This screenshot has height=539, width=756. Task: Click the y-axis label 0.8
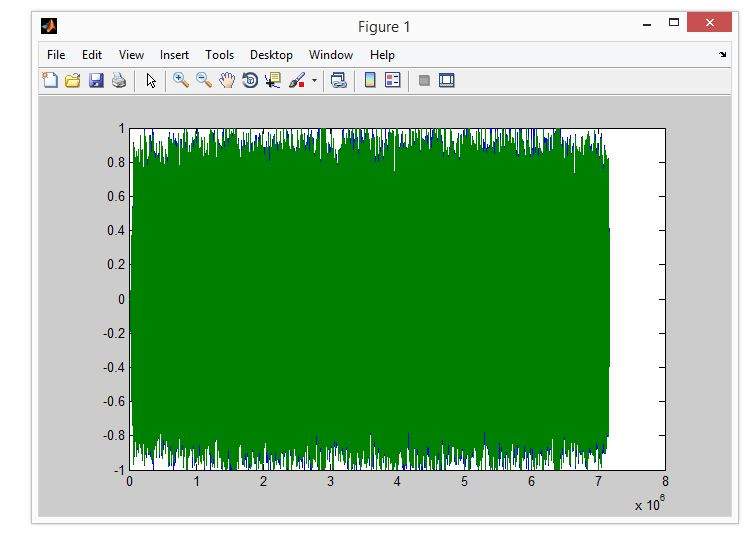click(116, 162)
